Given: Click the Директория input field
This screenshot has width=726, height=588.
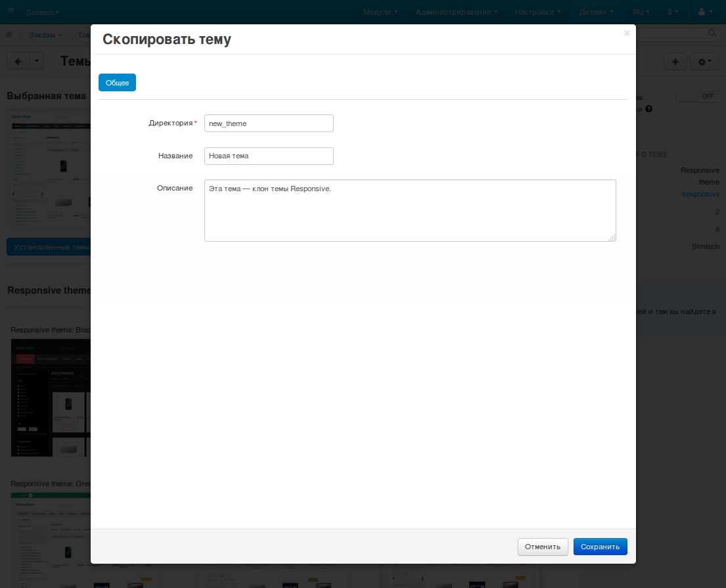Looking at the screenshot, I should [x=269, y=124].
